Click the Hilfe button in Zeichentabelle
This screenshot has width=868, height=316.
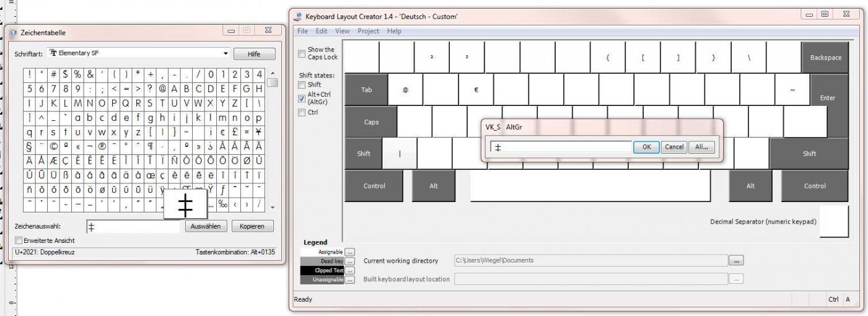[254, 54]
